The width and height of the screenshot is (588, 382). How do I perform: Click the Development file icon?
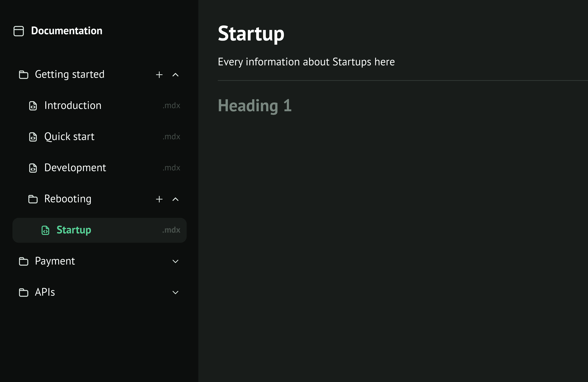[33, 168]
